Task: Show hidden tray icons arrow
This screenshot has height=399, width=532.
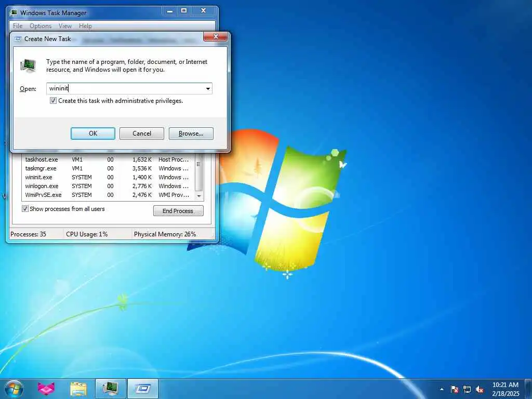Action: [442, 389]
